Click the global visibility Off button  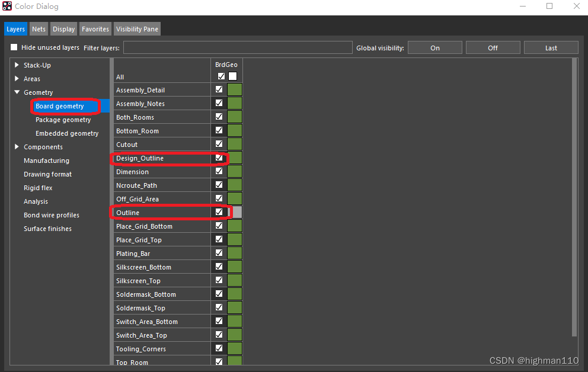[493, 48]
